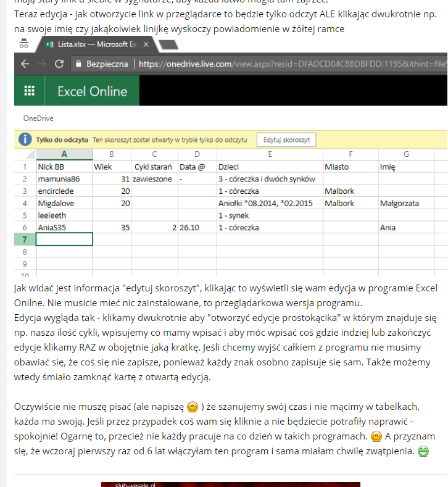Click the 'Małgorzata' cell
The image size is (448, 487).
406,204
